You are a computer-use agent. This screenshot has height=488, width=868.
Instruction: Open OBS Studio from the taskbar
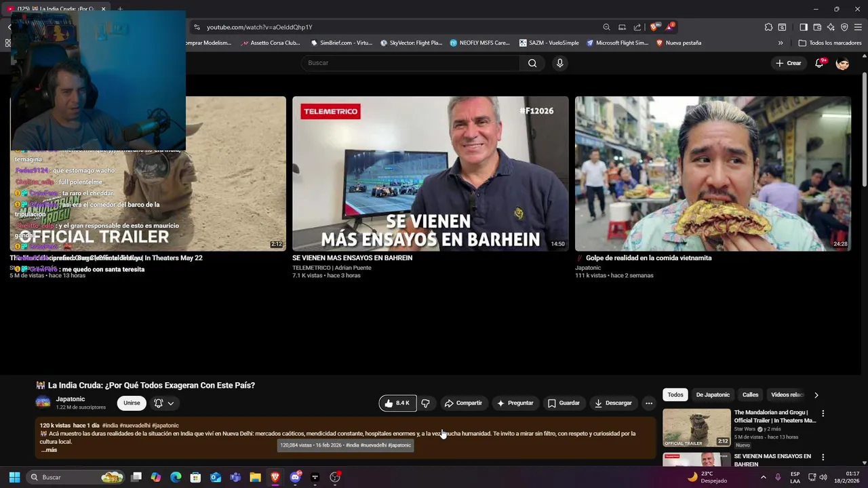pos(335,477)
